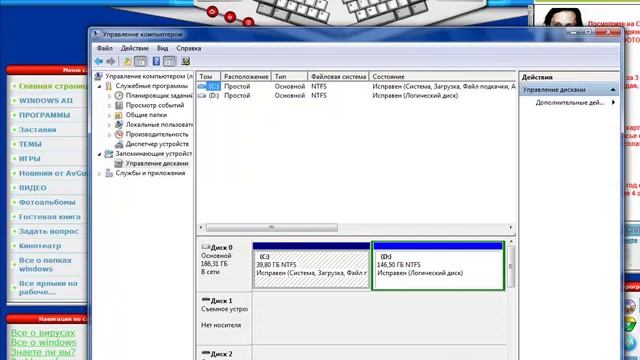The image size is (640, 360).
Task: Open the Действие menu
Action: coord(135,48)
